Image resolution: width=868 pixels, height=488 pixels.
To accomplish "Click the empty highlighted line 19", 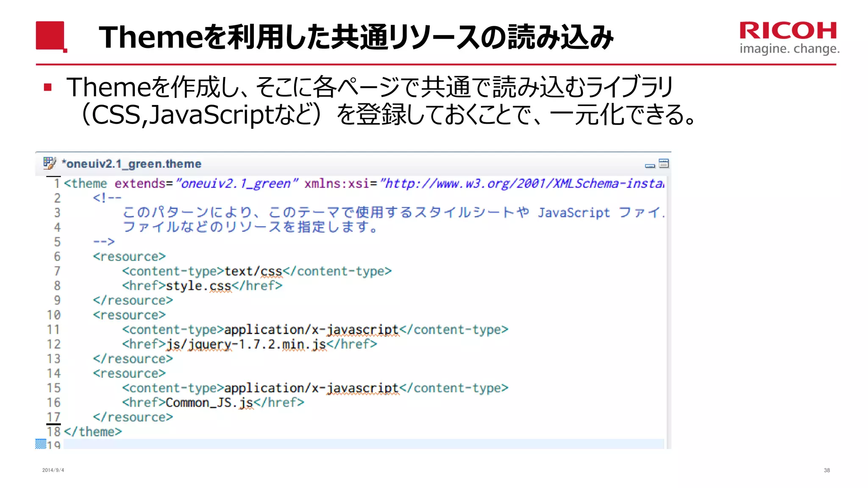I will click(364, 444).
